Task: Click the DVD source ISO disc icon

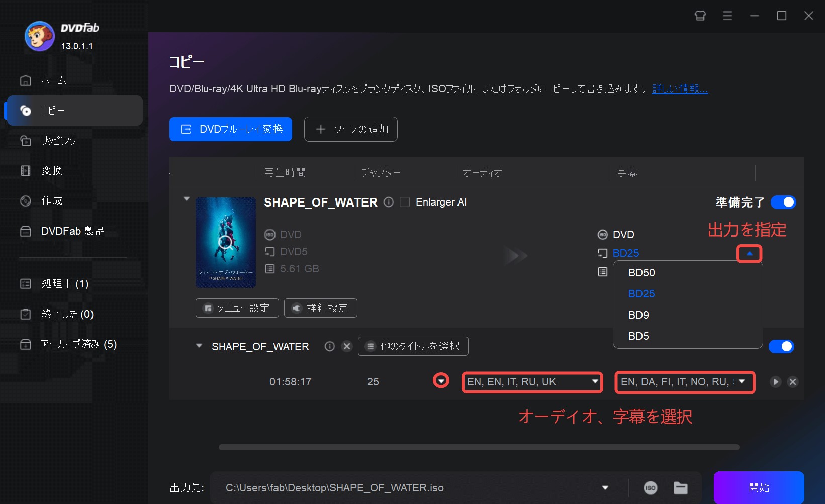Action: (270, 235)
